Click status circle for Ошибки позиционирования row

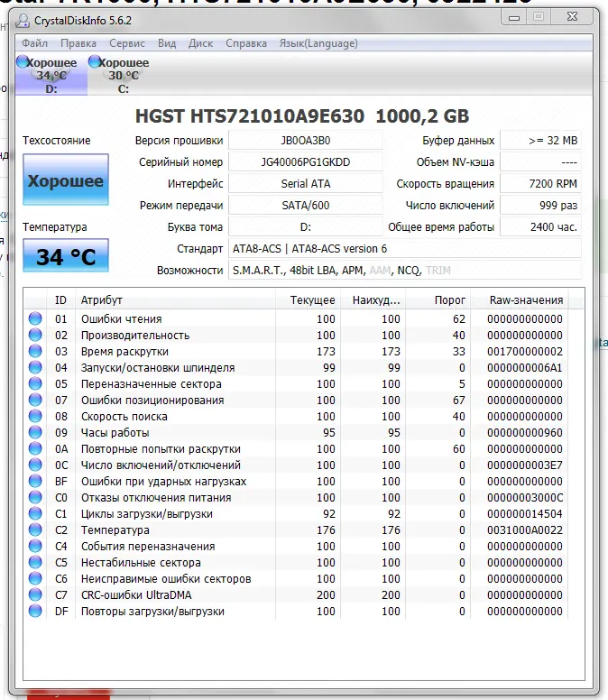[35, 400]
